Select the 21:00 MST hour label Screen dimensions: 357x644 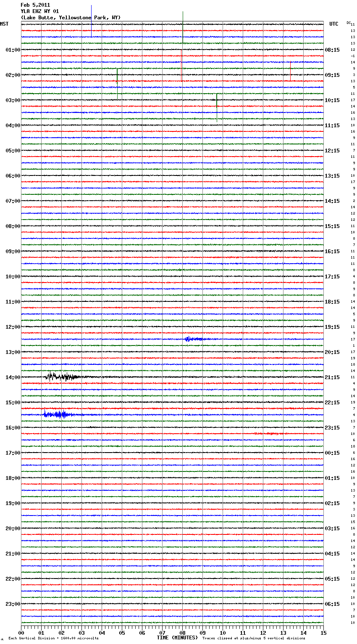pos(13,554)
